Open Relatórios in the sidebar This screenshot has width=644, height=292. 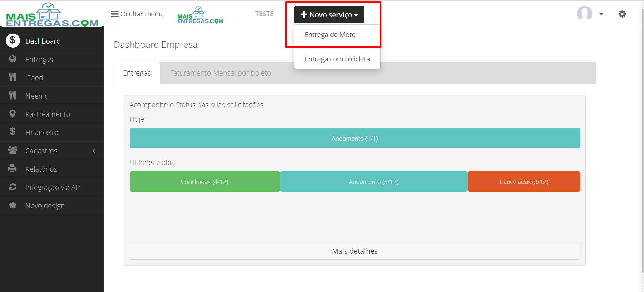tap(41, 169)
